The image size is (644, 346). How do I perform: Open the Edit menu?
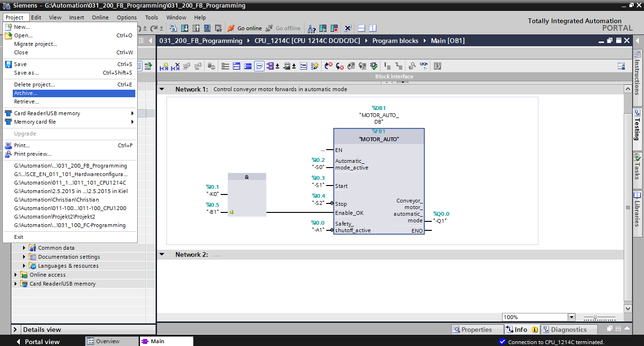(x=36, y=17)
